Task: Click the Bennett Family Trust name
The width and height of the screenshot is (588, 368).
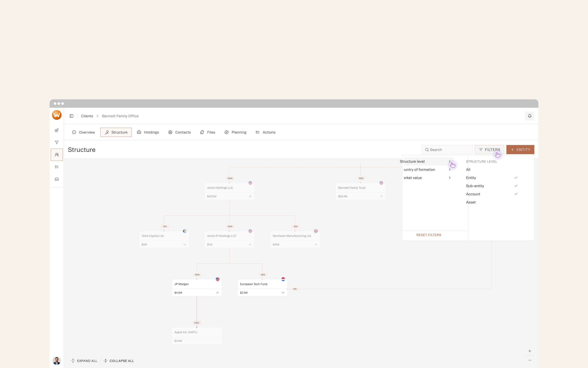Action: (352, 188)
